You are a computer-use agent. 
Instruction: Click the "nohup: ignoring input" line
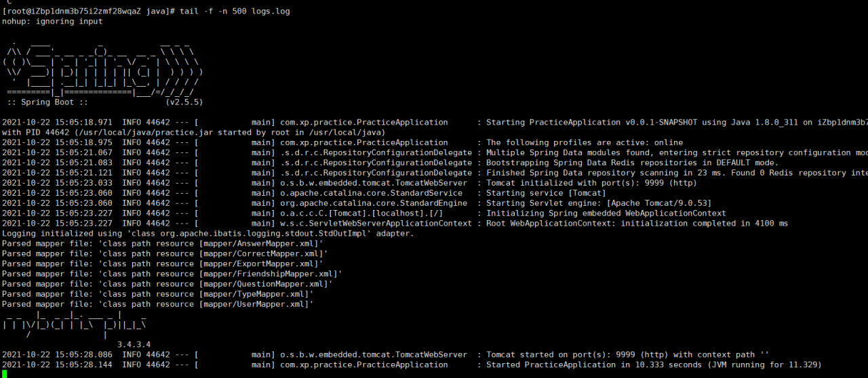pos(52,22)
